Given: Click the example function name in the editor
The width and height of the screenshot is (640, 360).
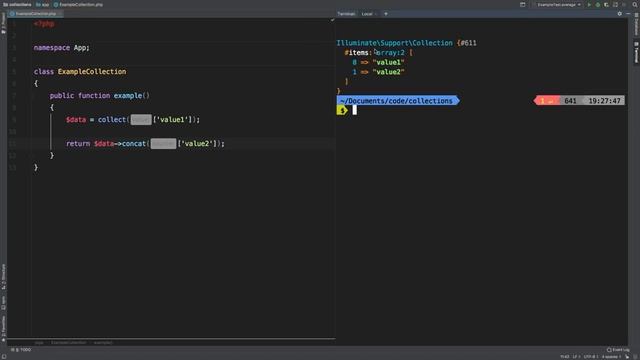Looking at the screenshot, I should point(128,96).
